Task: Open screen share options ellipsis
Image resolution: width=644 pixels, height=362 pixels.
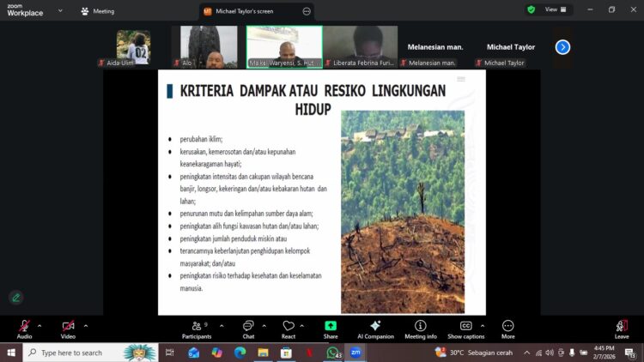Action: point(307,11)
